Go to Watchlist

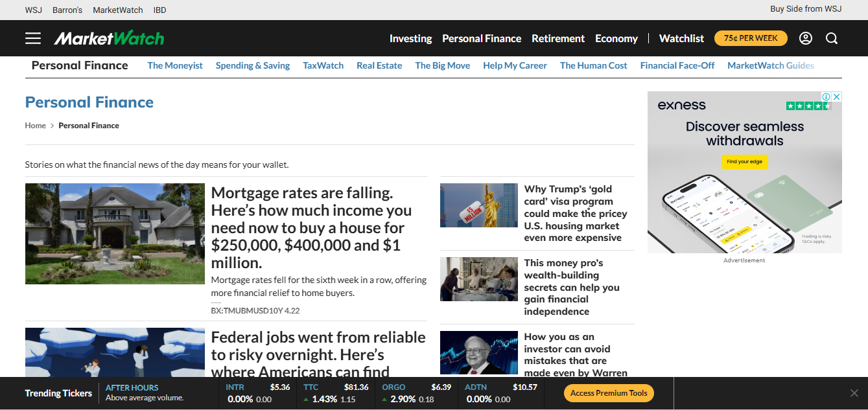tap(681, 38)
